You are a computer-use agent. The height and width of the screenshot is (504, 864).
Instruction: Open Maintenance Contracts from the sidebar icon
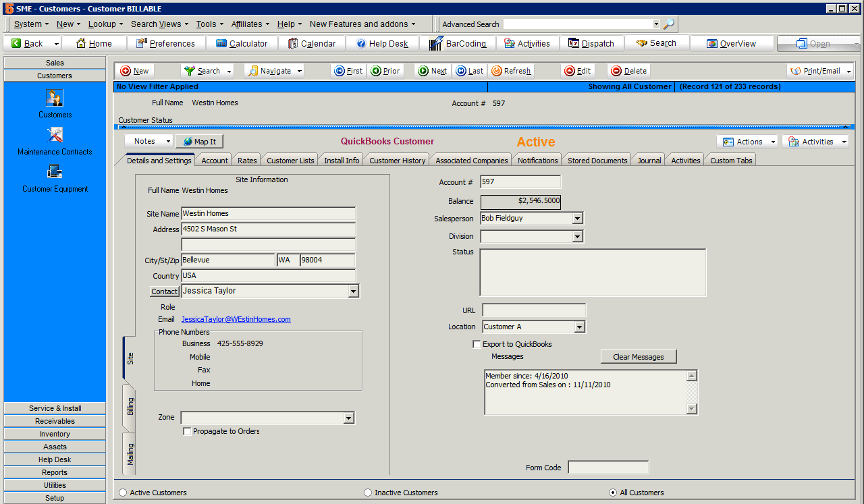(55, 136)
